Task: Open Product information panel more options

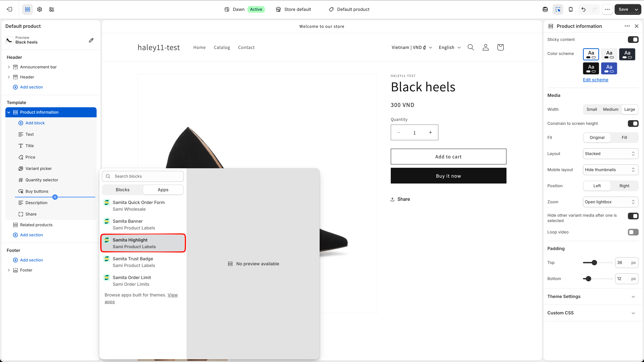Action: [627, 26]
